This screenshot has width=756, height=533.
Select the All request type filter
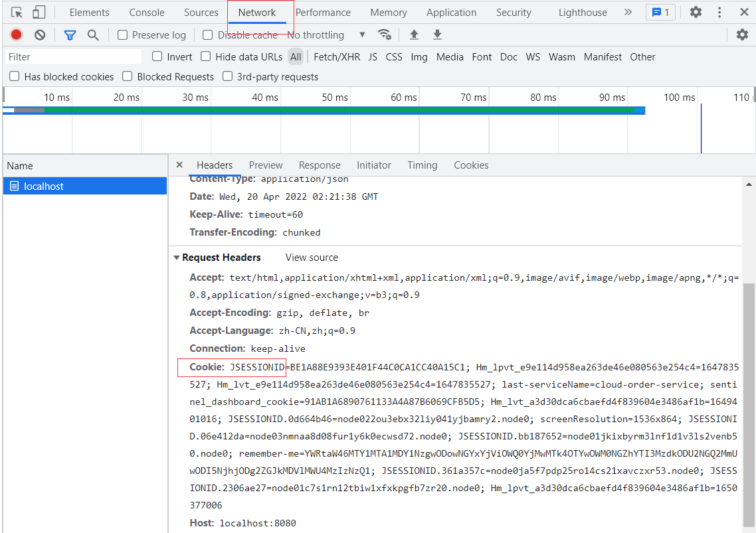point(296,57)
